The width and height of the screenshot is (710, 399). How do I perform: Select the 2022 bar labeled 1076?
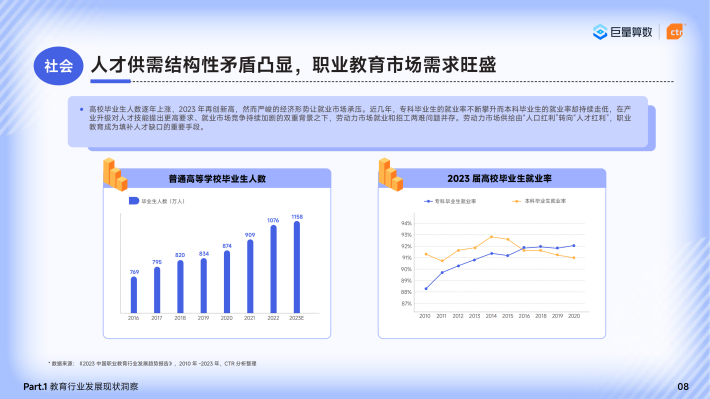tap(273, 269)
